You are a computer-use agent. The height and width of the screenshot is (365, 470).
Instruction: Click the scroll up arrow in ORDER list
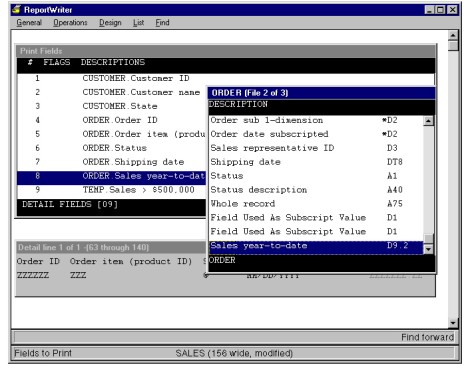tap(428, 121)
